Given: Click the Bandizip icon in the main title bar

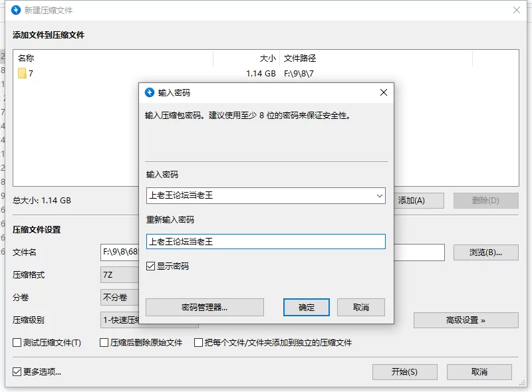Looking at the screenshot, I should point(16,10).
